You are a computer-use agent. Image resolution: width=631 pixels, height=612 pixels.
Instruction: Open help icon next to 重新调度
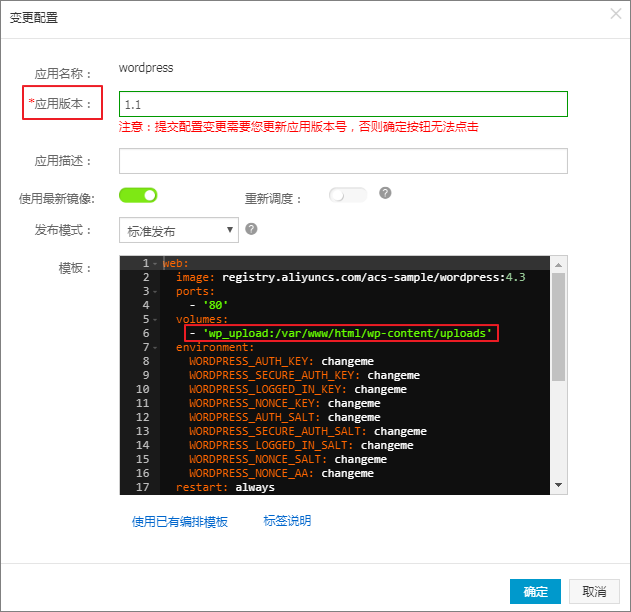pyautogui.click(x=385, y=193)
